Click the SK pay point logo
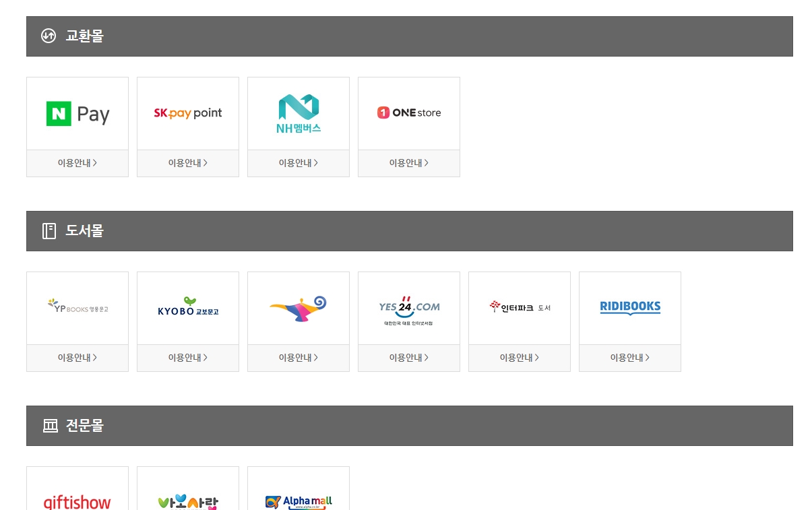Screen dimensions: 812x510 tap(188, 113)
